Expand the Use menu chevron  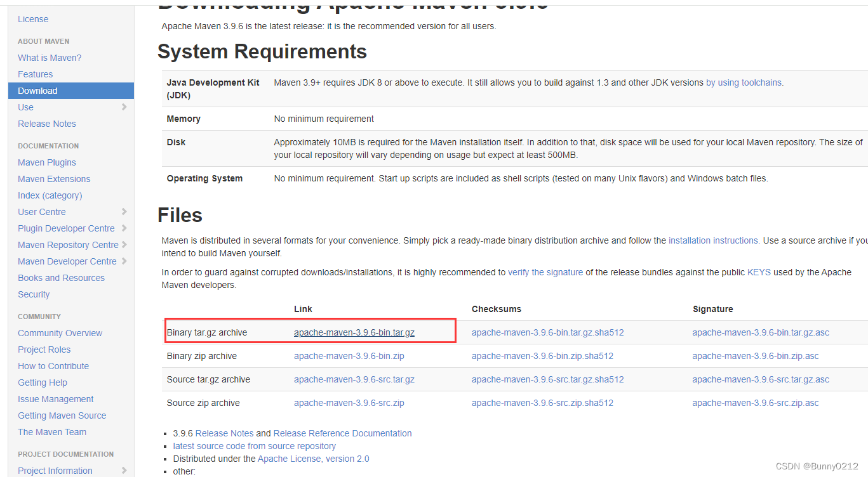coord(124,107)
